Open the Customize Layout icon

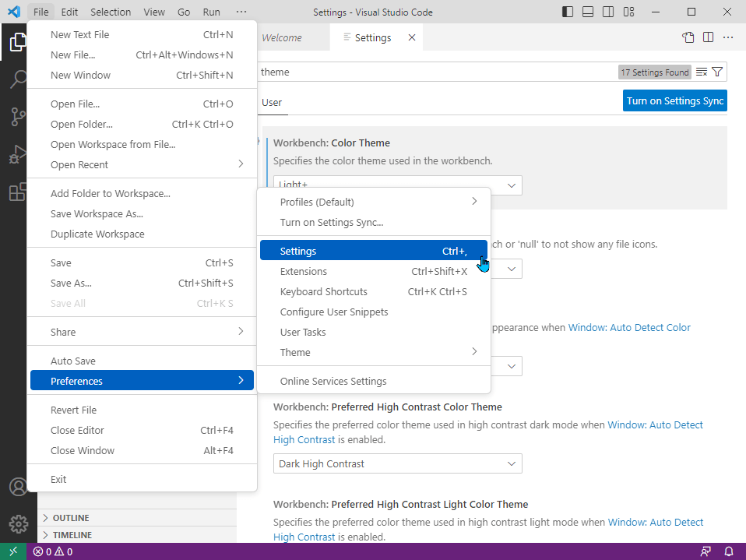[x=628, y=12]
